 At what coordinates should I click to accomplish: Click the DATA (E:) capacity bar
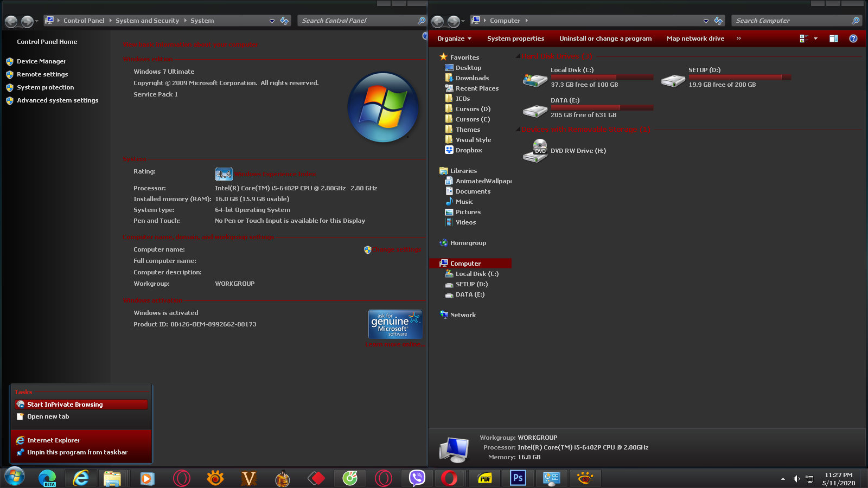pyautogui.click(x=602, y=107)
